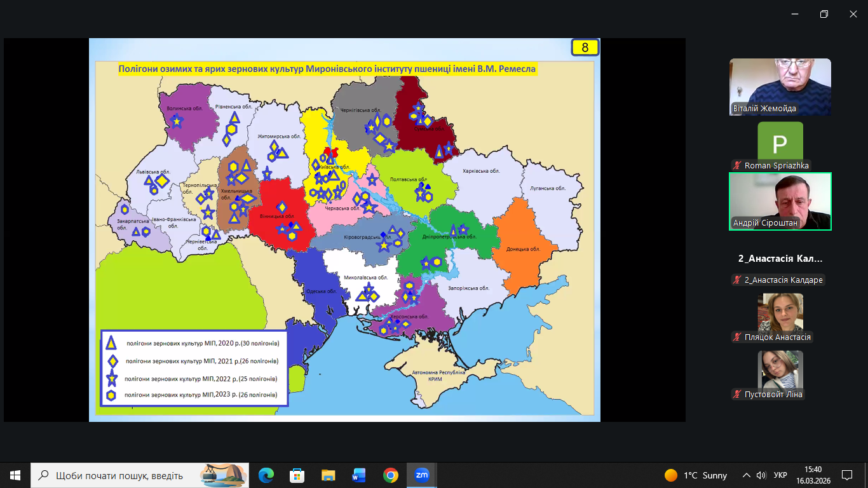Open the Windows Start menu
The image size is (868, 488).
[x=15, y=475]
